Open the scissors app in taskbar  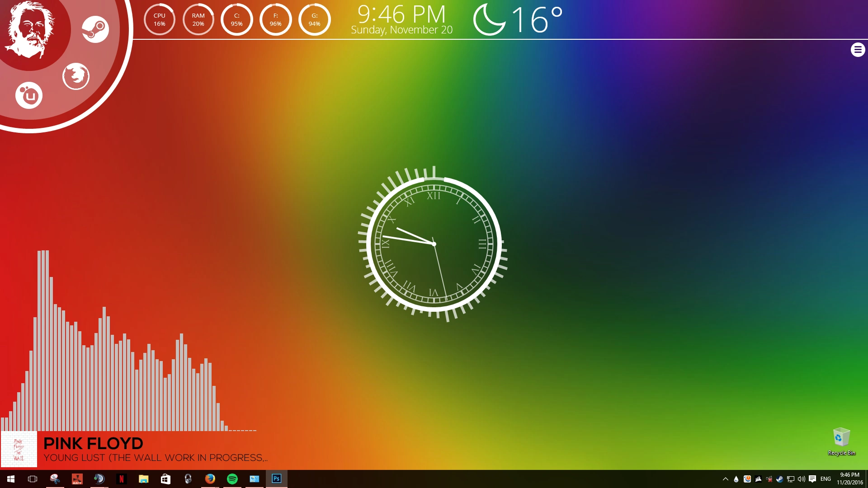(x=55, y=479)
